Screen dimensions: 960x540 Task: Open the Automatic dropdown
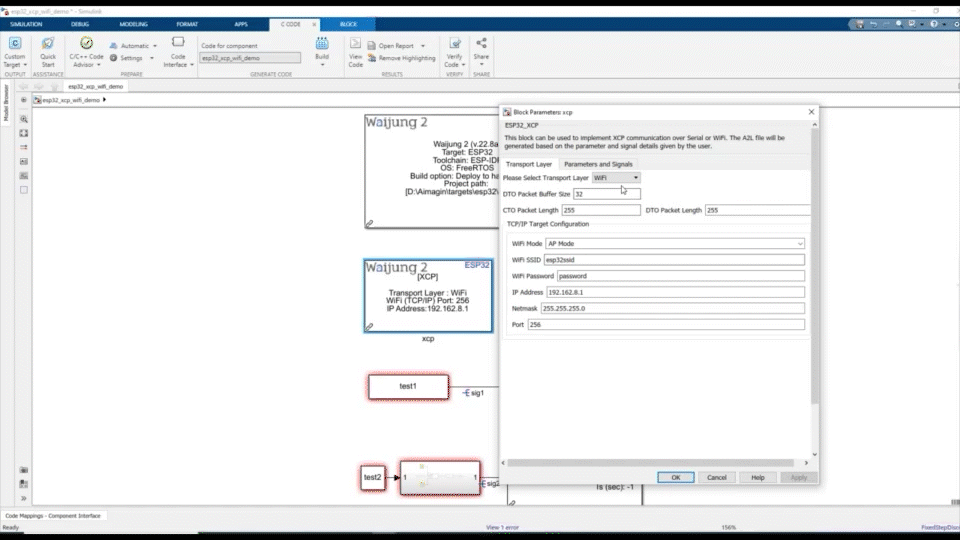pyautogui.click(x=133, y=46)
